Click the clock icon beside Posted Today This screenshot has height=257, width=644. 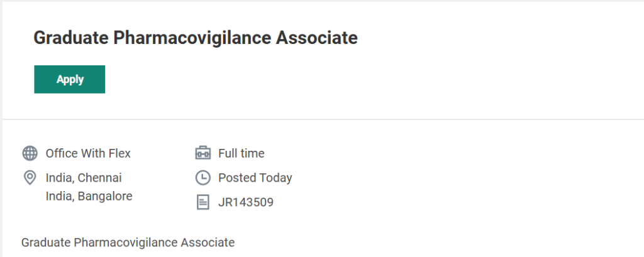(x=203, y=178)
